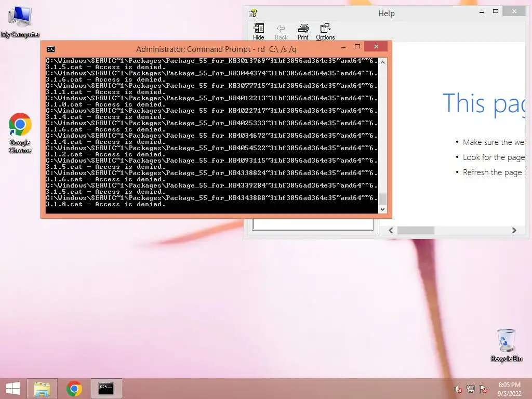Open Chrome from the taskbar
This screenshot has height=399, width=532.
[74, 389]
